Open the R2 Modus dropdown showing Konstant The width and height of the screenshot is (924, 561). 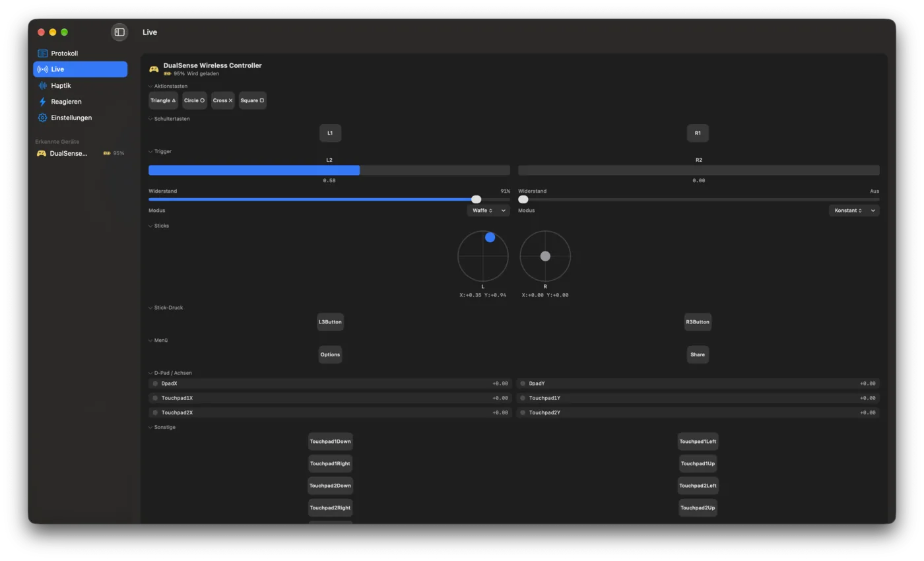point(854,211)
